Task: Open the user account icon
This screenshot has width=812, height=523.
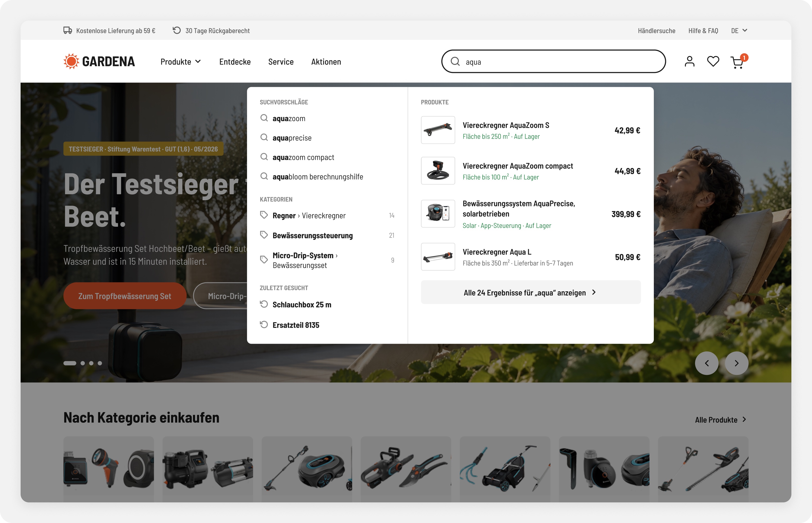Action: [689, 62]
